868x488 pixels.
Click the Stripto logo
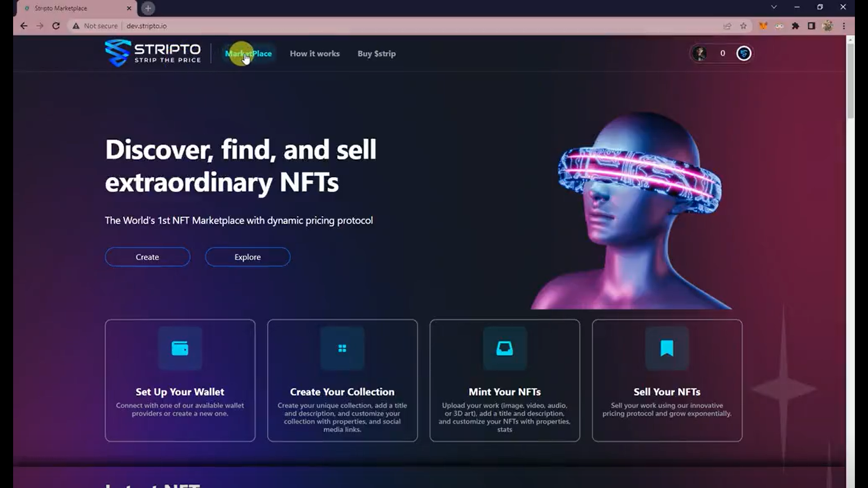(x=153, y=53)
